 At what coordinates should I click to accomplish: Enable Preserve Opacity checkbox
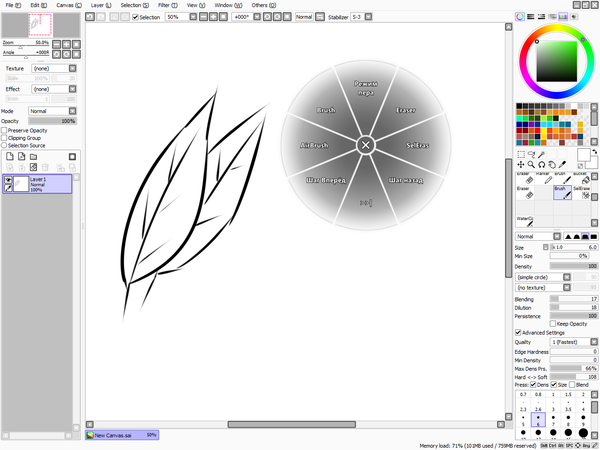click(4, 130)
